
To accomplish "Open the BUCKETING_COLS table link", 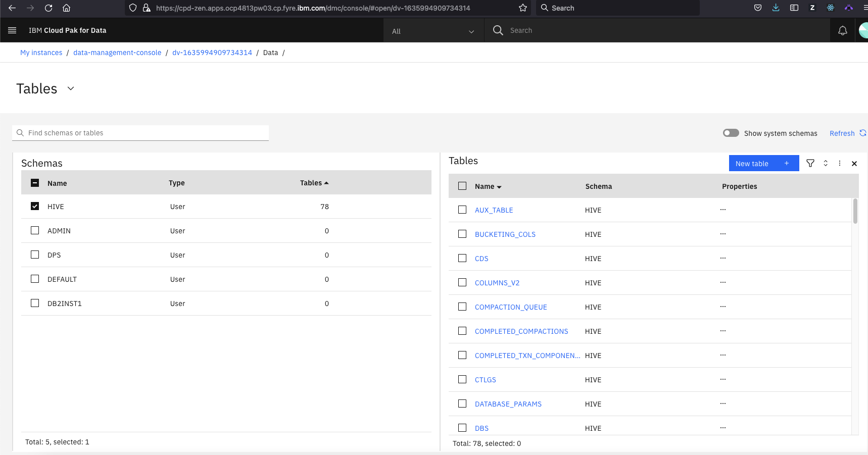I will pos(505,234).
